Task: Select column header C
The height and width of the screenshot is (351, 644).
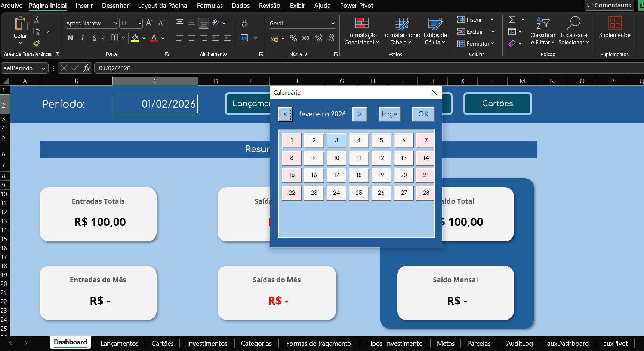Action: pos(155,81)
